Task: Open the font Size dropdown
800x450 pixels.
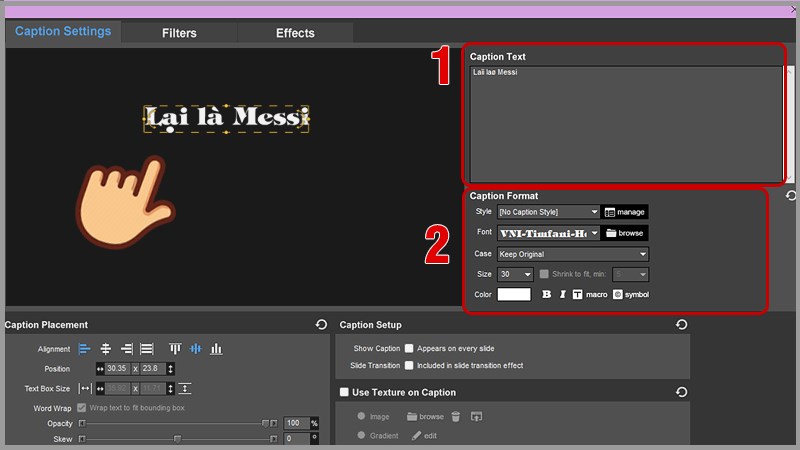Action: pos(515,274)
